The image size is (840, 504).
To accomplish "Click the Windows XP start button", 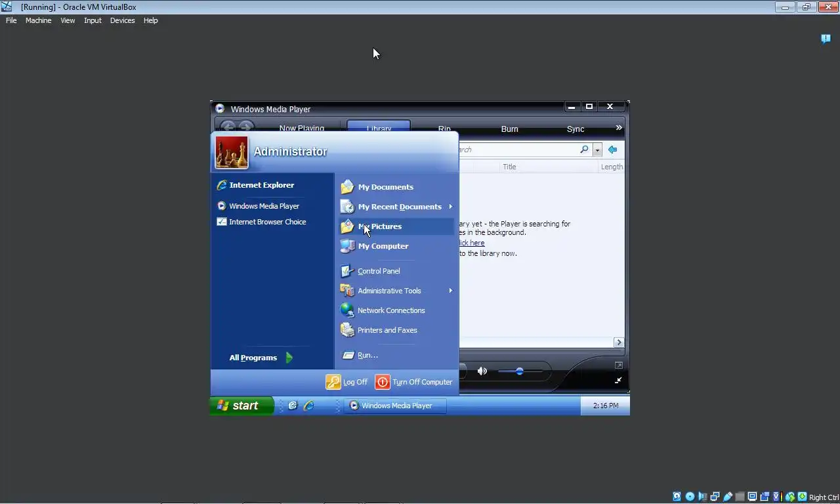I will click(242, 406).
